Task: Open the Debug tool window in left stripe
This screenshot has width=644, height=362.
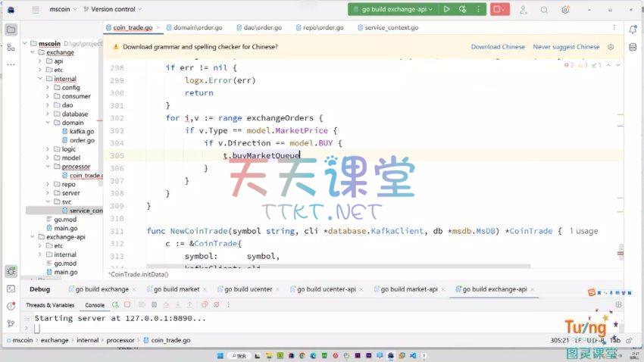Action: 11,271
